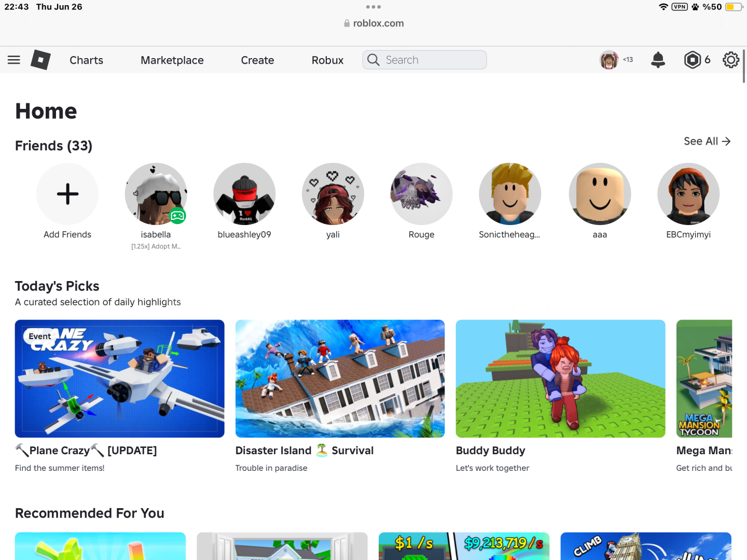Open the CLIMB recommended game thumbnail
This screenshot has height=560, width=747.
(x=646, y=546)
